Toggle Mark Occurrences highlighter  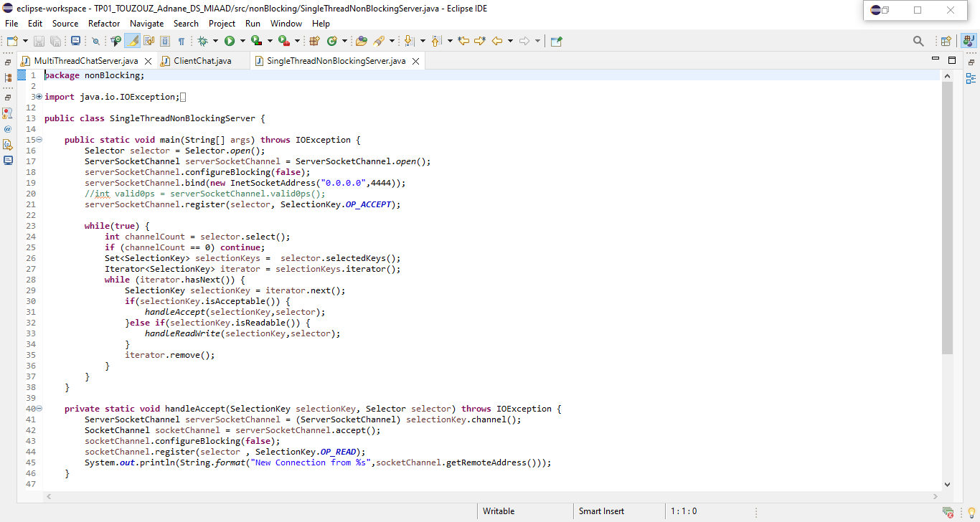click(x=132, y=41)
